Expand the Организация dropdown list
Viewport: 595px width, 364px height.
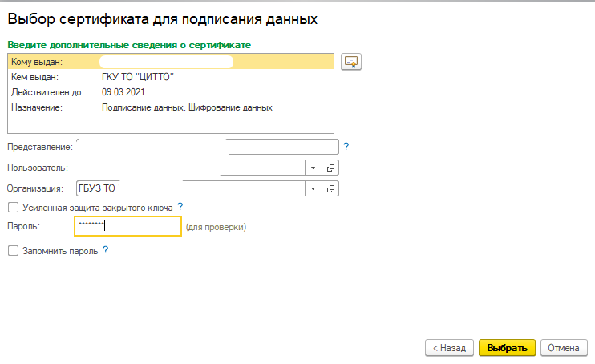[x=314, y=189]
